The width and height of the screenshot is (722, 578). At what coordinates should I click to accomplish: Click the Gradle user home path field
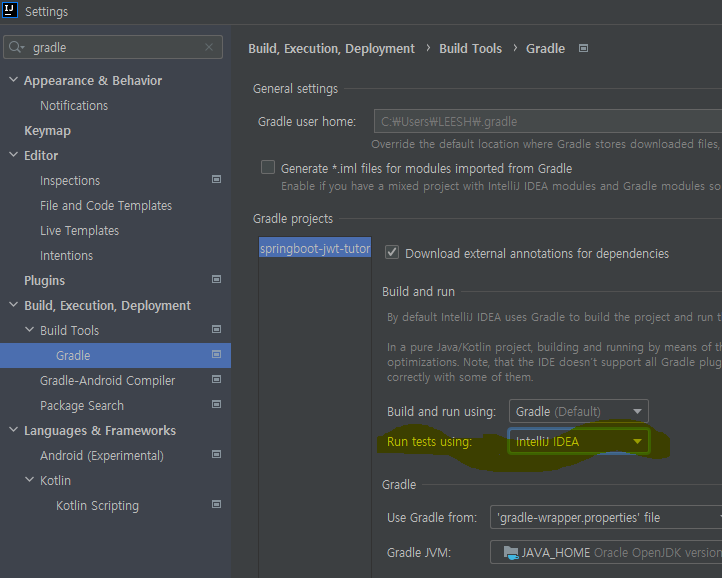[x=548, y=122]
